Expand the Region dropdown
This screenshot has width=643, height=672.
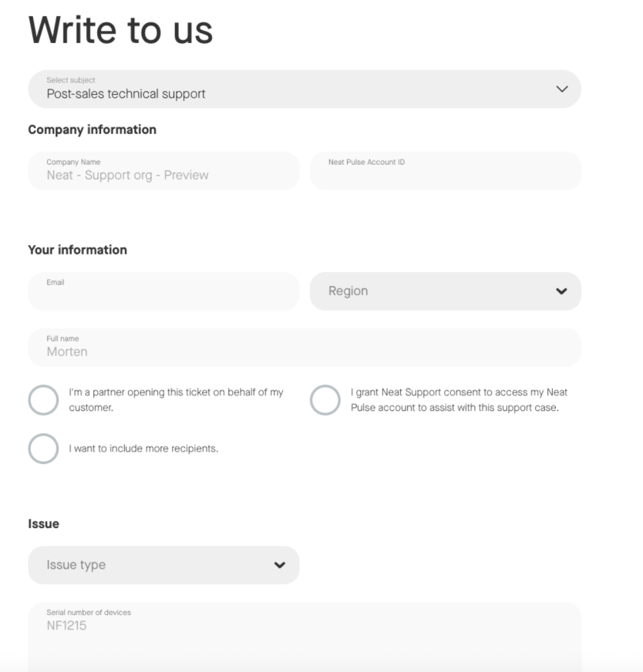[x=446, y=291]
